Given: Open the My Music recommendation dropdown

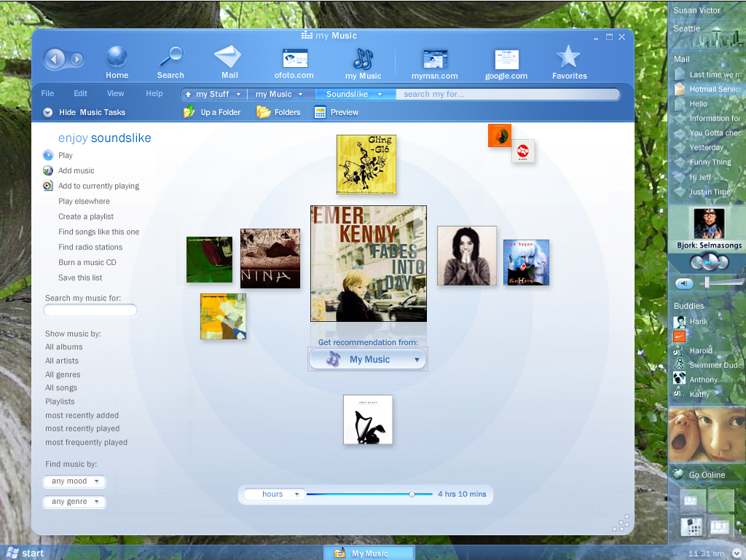Looking at the screenshot, I should click(367, 360).
